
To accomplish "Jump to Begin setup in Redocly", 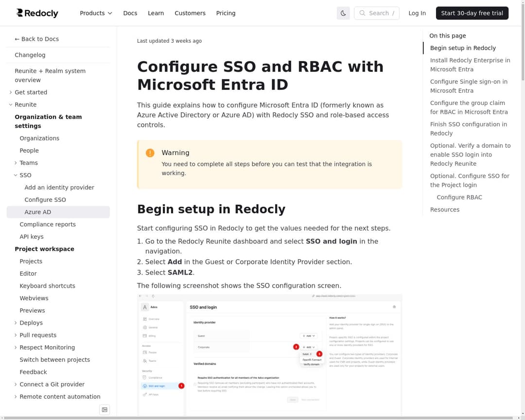I will click(463, 48).
